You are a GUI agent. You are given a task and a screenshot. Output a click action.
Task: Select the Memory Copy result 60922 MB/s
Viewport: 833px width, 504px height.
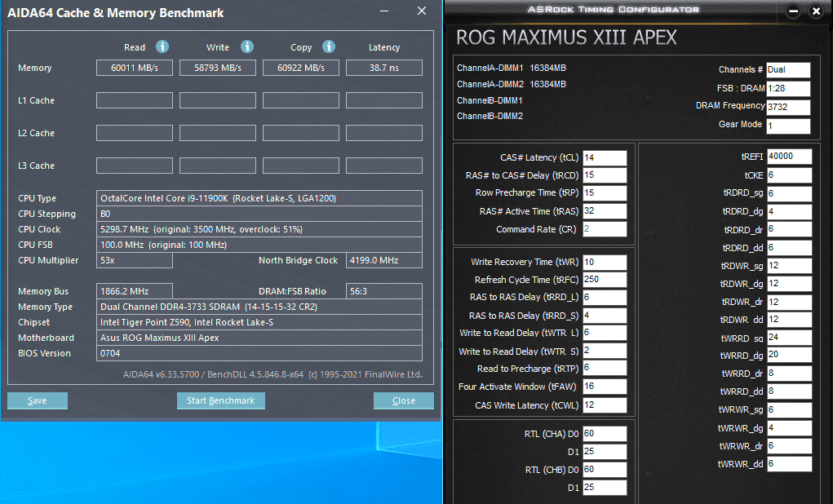(301, 68)
